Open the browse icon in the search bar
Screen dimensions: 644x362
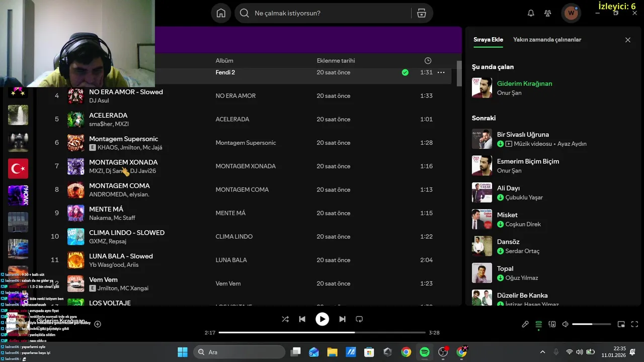pyautogui.click(x=422, y=13)
